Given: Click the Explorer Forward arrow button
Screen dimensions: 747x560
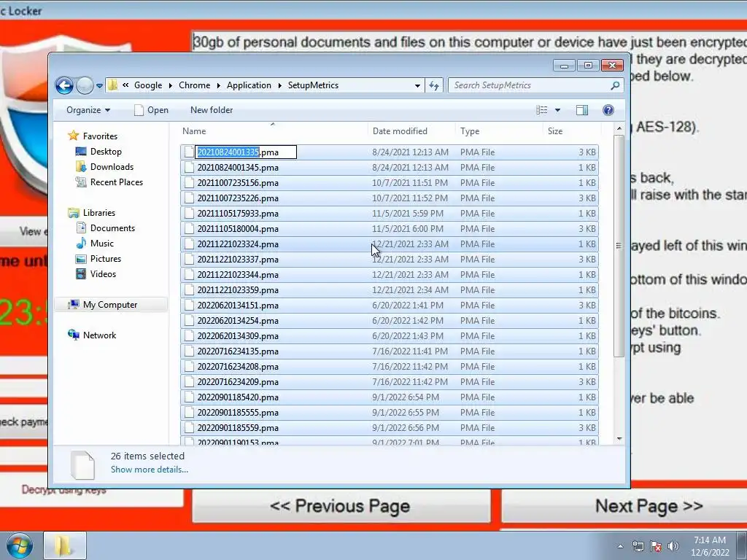Looking at the screenshot, I should (85, 86).
